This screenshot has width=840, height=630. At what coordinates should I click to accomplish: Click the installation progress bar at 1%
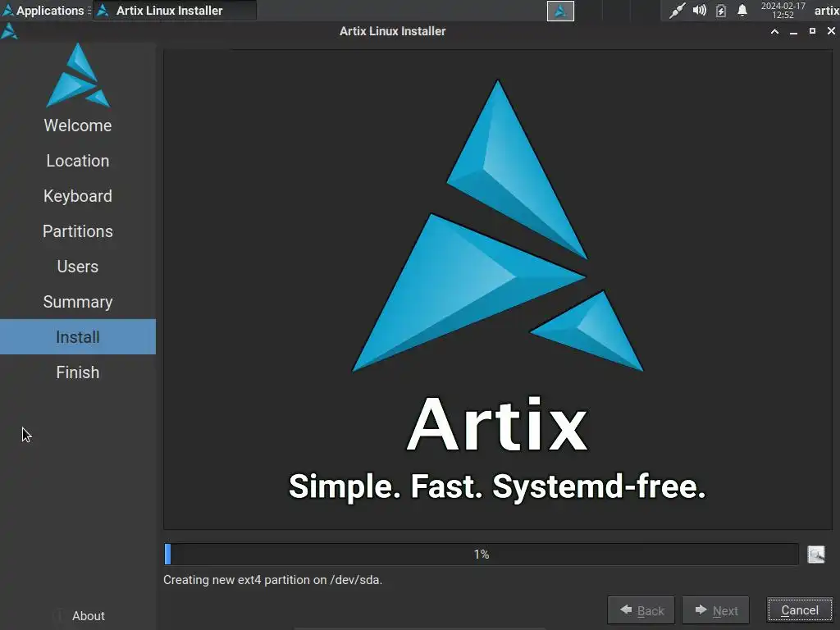pyautogui.click(x=481, y=554)
